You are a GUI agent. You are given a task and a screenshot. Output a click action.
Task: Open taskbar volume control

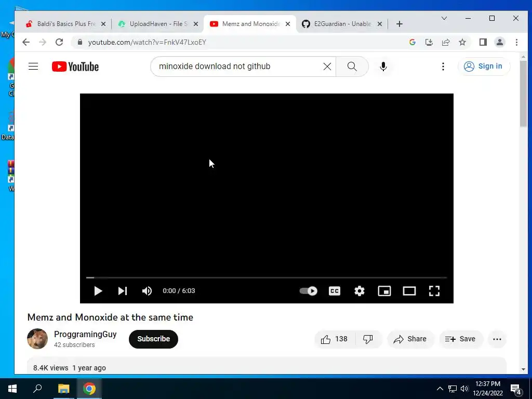coord(464,389)
